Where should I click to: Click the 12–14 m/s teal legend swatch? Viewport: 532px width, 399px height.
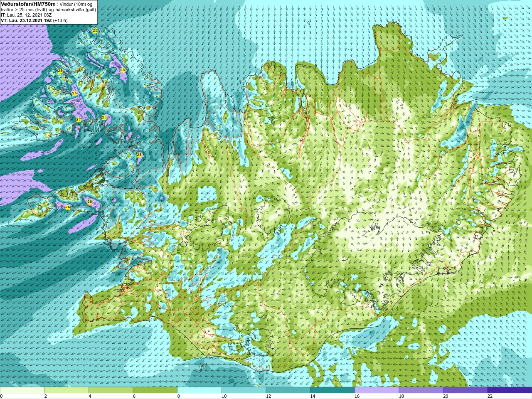[288, 390]
